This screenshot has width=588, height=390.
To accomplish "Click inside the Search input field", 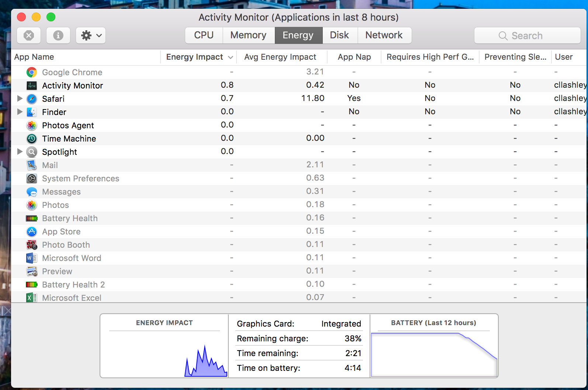I will (x=528, y=36).
